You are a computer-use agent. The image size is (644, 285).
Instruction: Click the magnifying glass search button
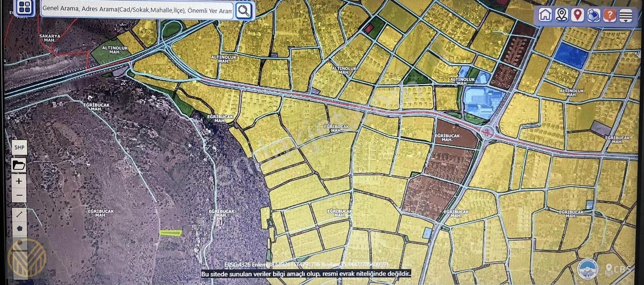coord(244,11)
